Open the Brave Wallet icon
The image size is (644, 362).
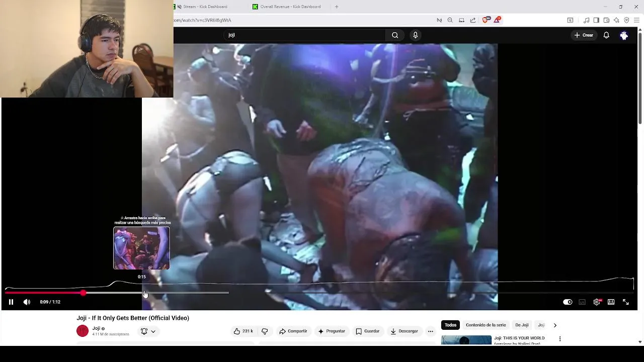coord(606,20)
